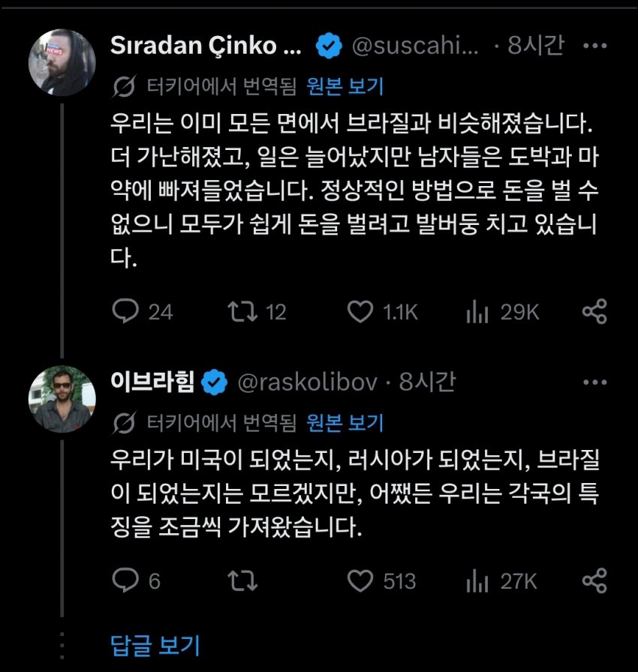View analytics for the 29K views tweet
Viewport: 638px width, 672px height.
478,312
